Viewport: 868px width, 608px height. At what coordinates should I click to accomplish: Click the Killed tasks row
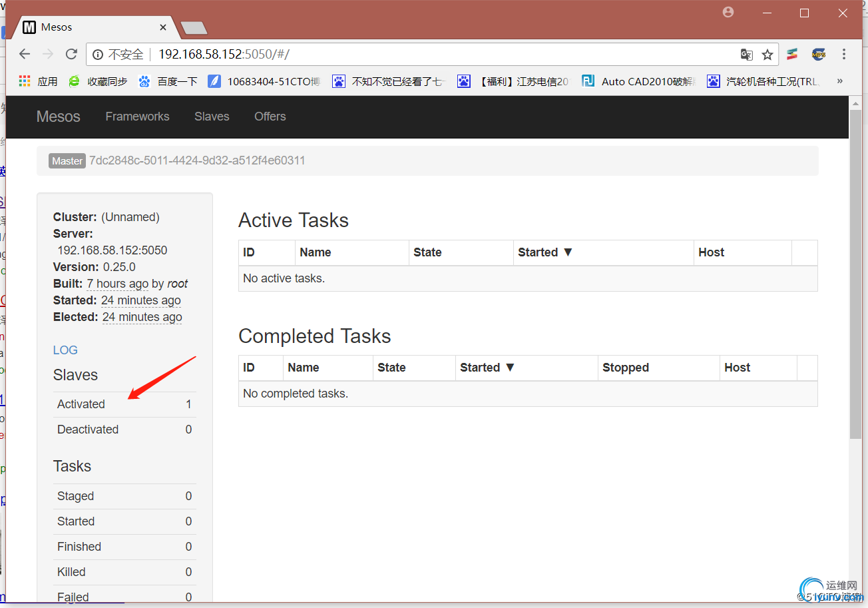pyautogui.click(x=124, y=572)
